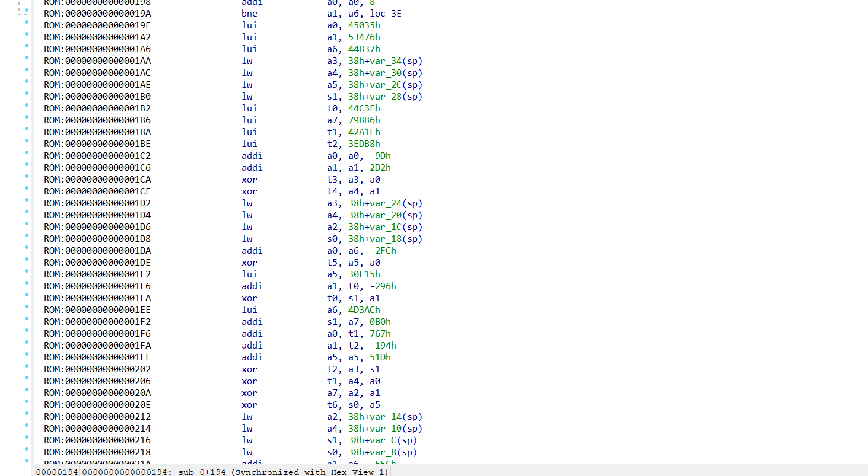
Task: Select the var_2C stack variable
Action: coord(385,85)
